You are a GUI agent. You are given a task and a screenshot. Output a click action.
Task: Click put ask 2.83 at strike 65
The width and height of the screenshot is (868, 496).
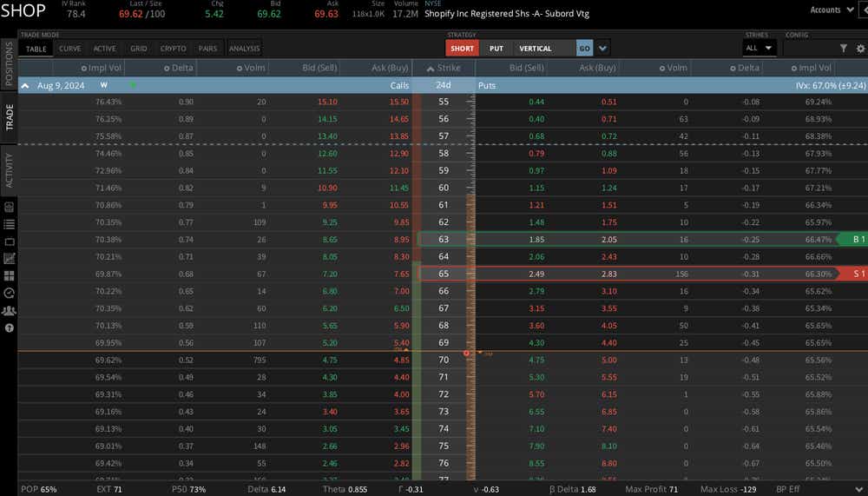[608, 274]
